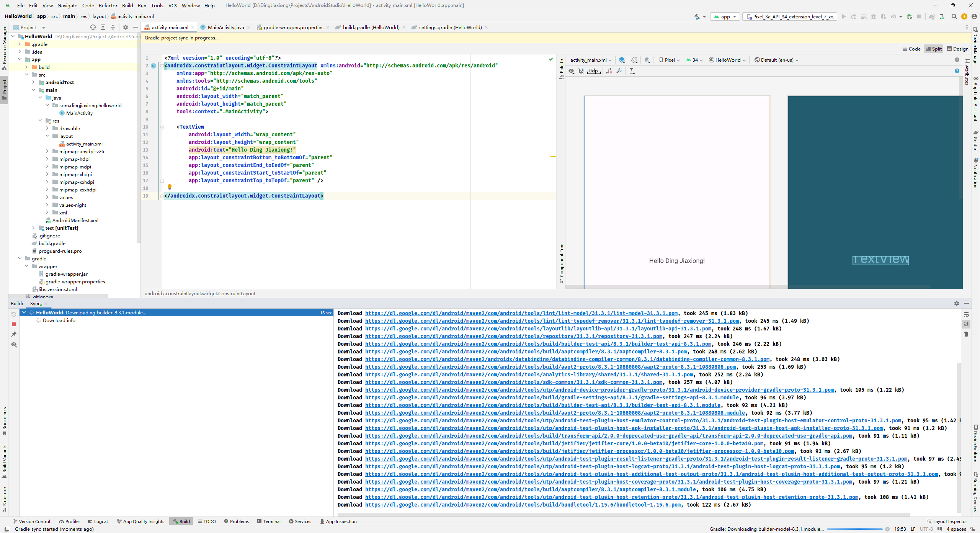Hide the Project tool window

tap(135, 27)
